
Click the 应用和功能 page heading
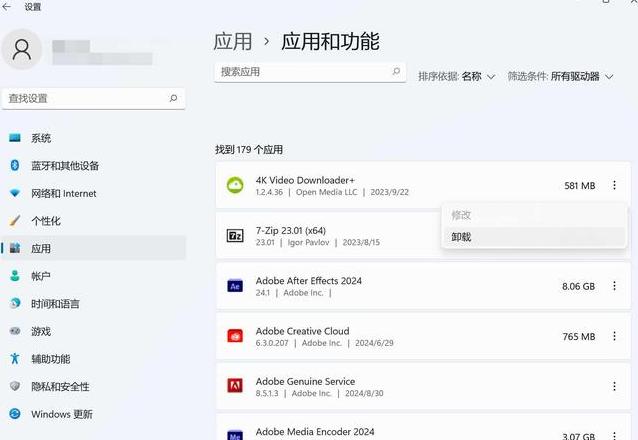pyautogui.click(x=330, y=42)
